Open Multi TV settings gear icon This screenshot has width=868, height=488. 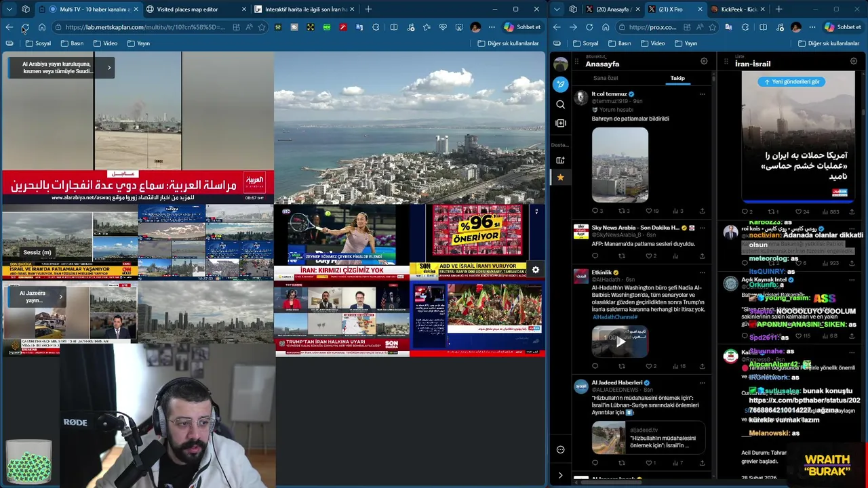pyautogui.click(x=536, y=270)
